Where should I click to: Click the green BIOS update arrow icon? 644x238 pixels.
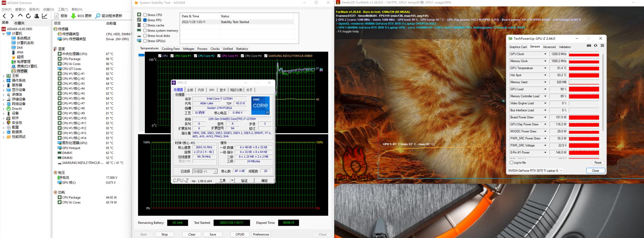pos(73,16)
